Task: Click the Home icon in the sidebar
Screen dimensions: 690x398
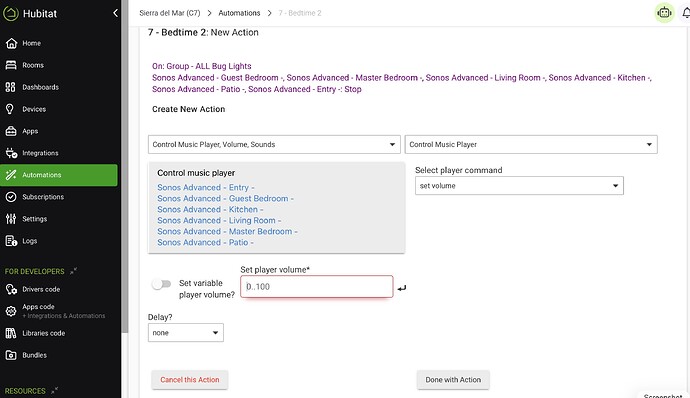Action: point(11,43)
